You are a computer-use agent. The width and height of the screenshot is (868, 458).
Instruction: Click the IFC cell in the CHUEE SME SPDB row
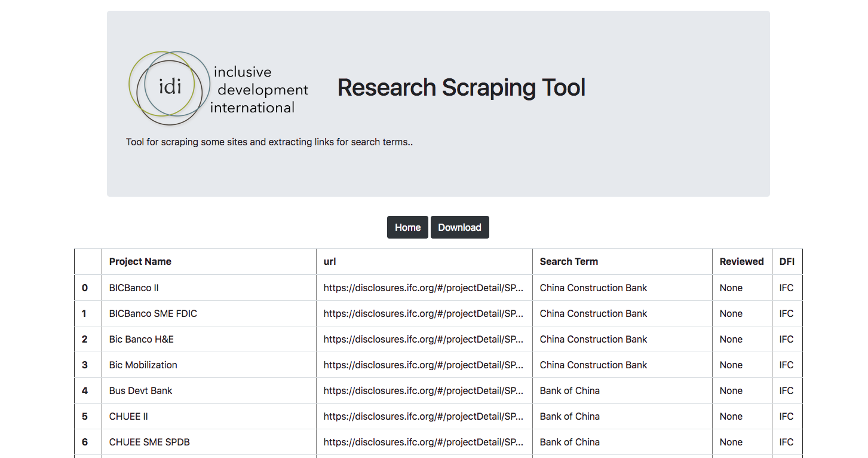(x=787, y=442)
